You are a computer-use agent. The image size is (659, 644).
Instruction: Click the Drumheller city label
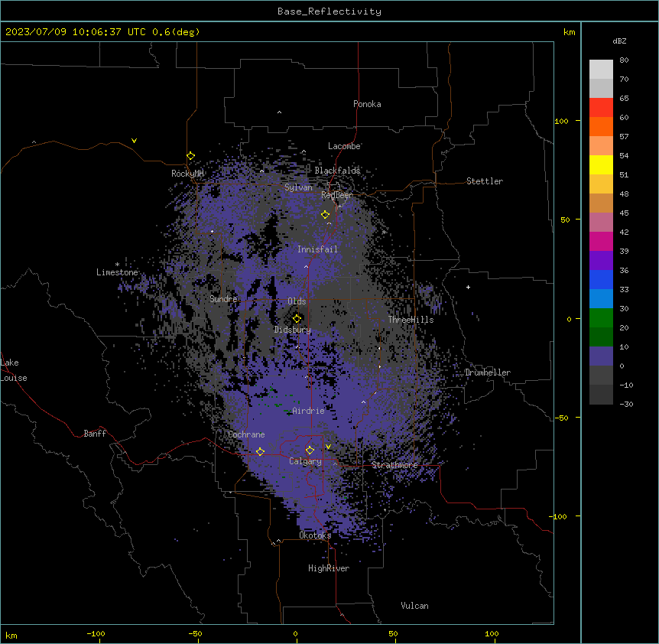point(488,372)
